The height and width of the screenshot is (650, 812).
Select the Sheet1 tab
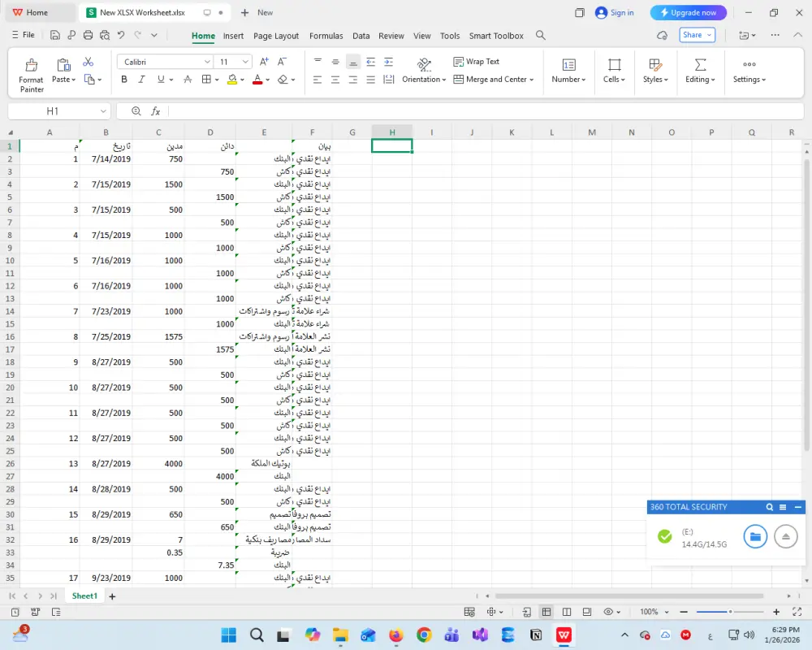[x=84, y=596]
